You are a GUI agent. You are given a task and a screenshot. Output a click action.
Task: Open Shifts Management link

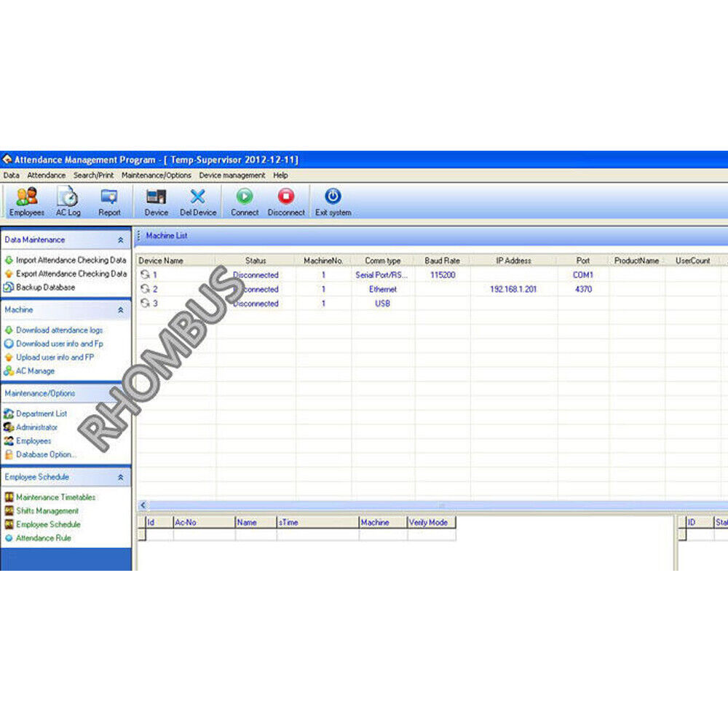click(x=47, y=511)
